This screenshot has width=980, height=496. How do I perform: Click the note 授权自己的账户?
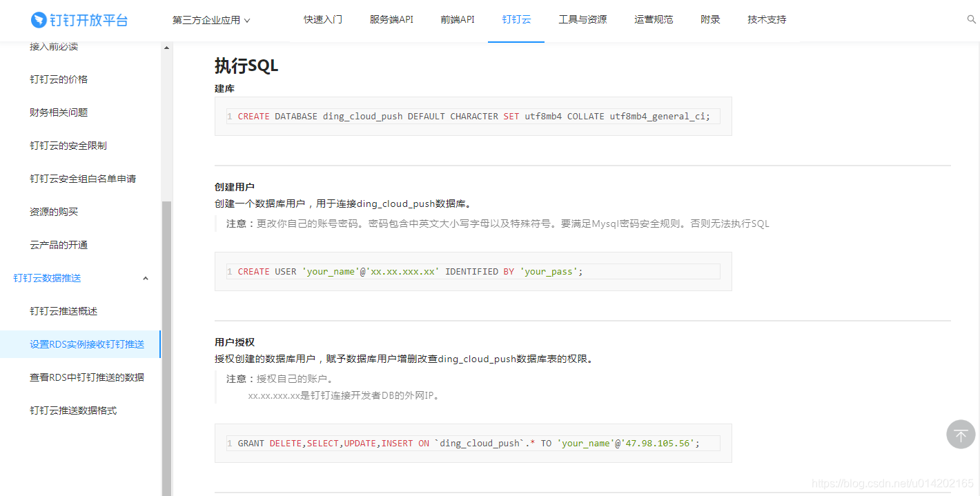click(x=281, y=379)
